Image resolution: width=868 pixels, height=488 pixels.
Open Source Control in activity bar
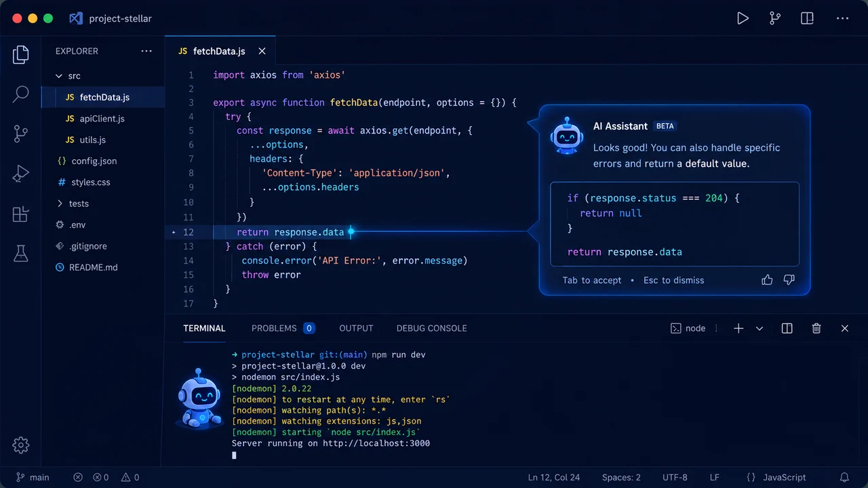(20, 134)
